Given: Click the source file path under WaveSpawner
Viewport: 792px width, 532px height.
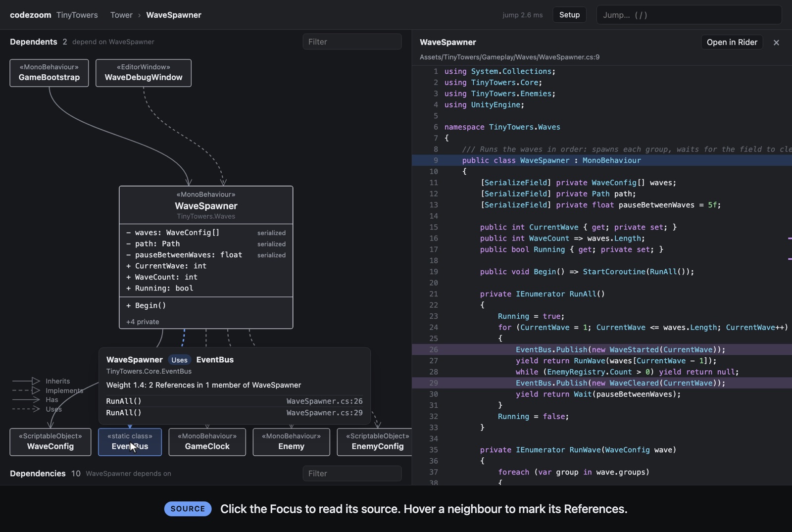Looking at the screenshot, I should [x=509, y=57].
